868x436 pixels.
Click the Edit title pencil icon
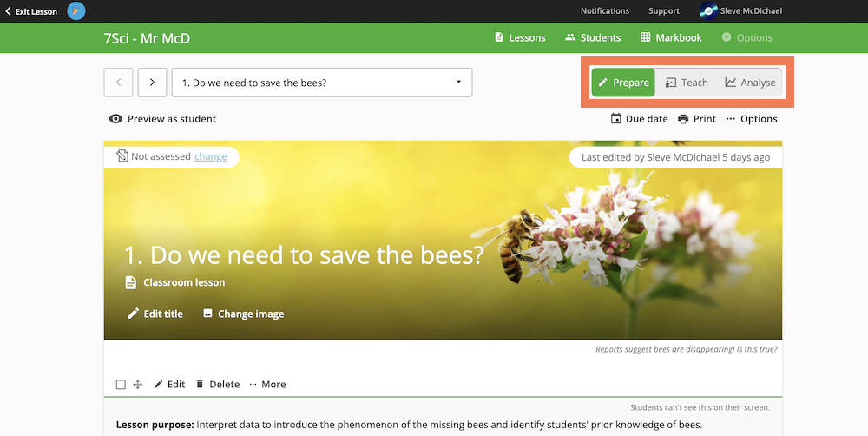coord(133,314)
